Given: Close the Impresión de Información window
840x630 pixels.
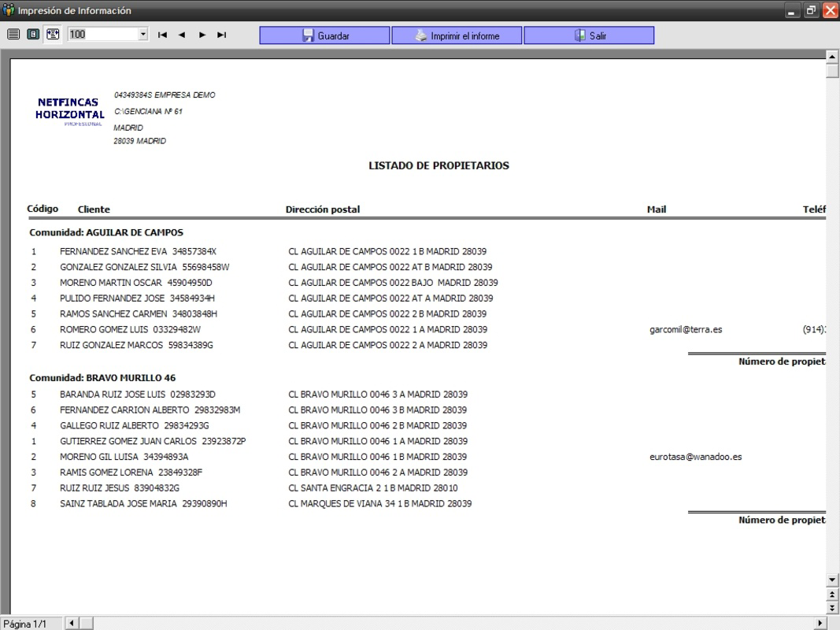Looking at the screenshot, I should click(831, 11).
